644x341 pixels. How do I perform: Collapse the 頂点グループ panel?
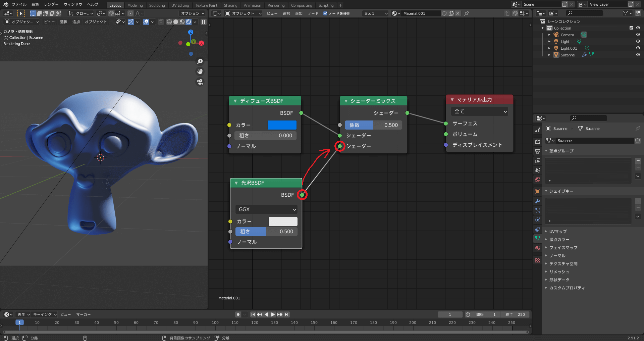click(546, 151)
